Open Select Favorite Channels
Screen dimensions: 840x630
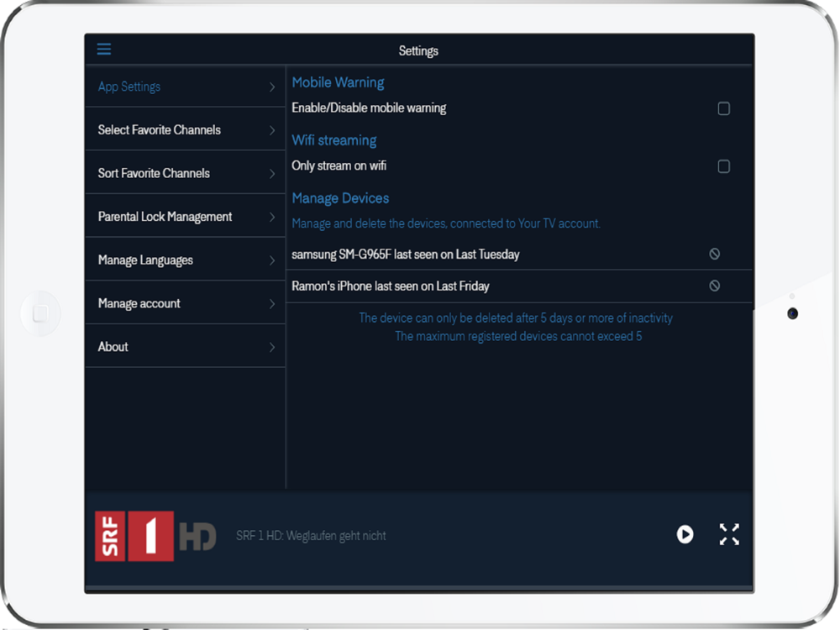(185, 129)
